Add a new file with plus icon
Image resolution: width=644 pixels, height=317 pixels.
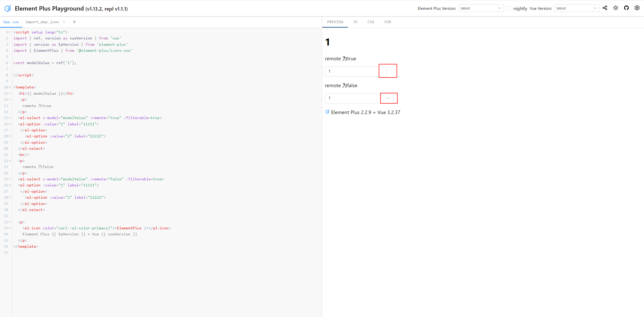click(x=74, y=22)
